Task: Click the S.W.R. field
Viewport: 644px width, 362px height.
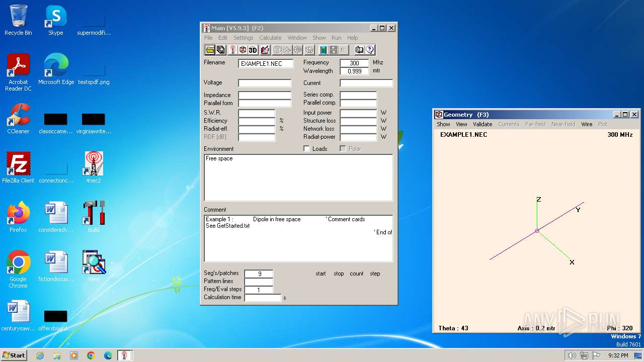Action: 257,113
